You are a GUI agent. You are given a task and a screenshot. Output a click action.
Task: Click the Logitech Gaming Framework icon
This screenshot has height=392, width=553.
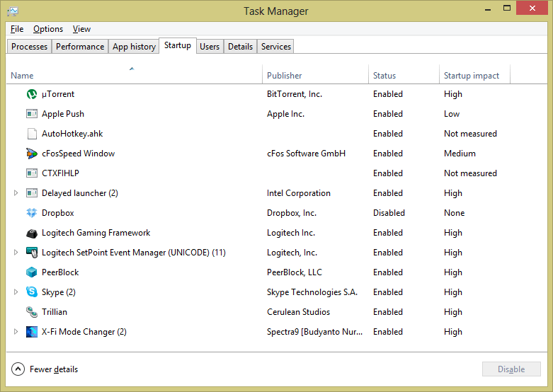(x=32, y=233)
